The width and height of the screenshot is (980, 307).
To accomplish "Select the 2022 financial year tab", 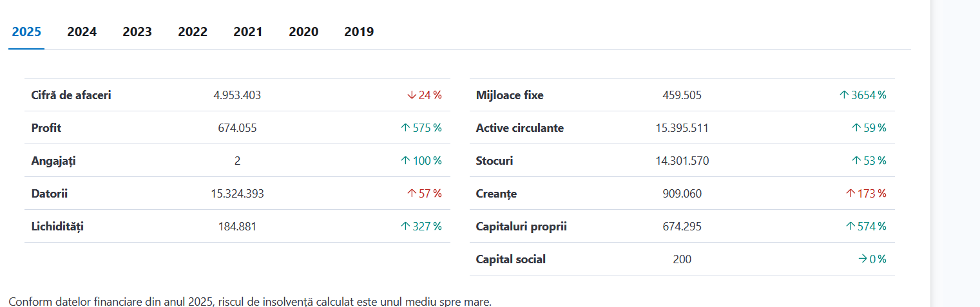I will point(193,32).
